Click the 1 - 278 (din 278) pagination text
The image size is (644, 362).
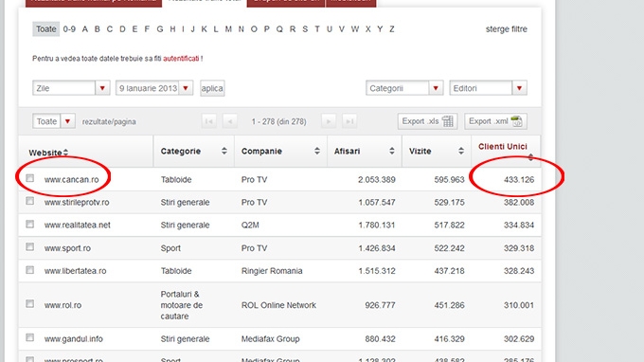(278, 121)
